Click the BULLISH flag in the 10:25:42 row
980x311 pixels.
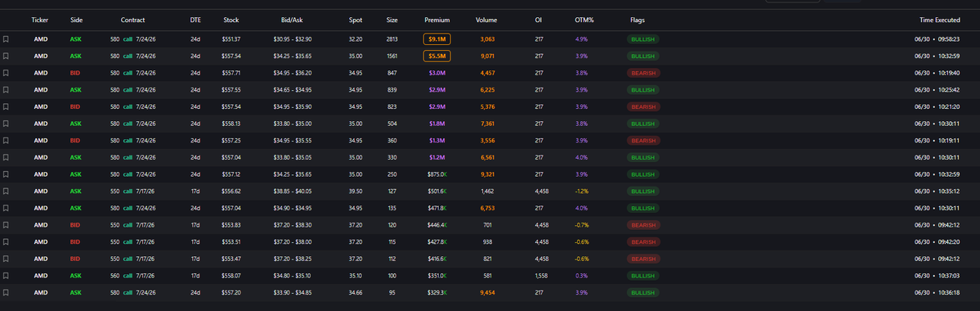click(x=643, y=89)
